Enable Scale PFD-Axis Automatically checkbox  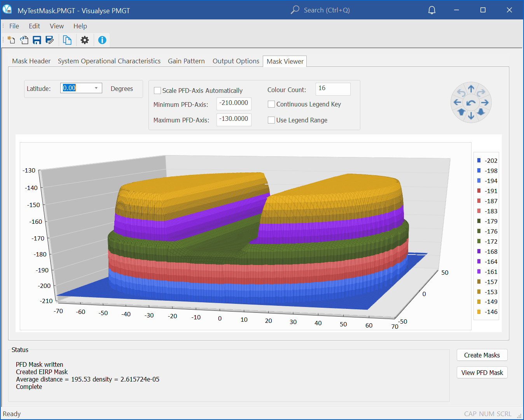(x=157, y=91)
